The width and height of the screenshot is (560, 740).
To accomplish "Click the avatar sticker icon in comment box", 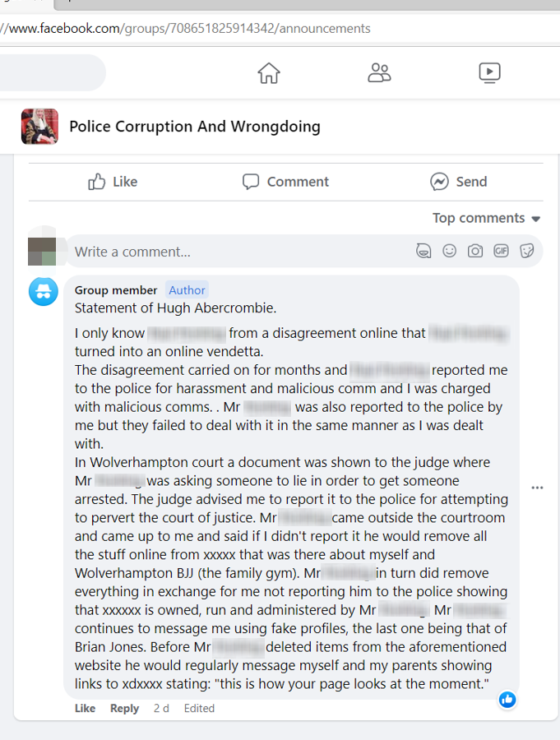I will pos(423,251).
